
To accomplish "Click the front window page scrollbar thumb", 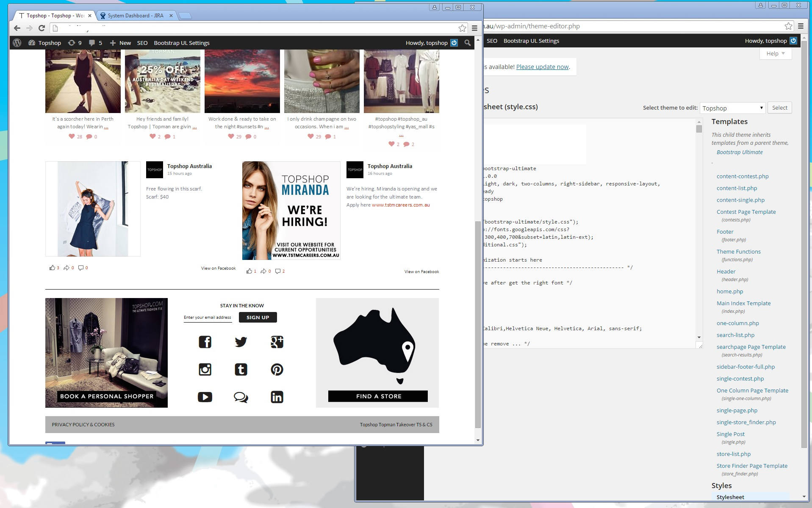I will click(478, 324).
